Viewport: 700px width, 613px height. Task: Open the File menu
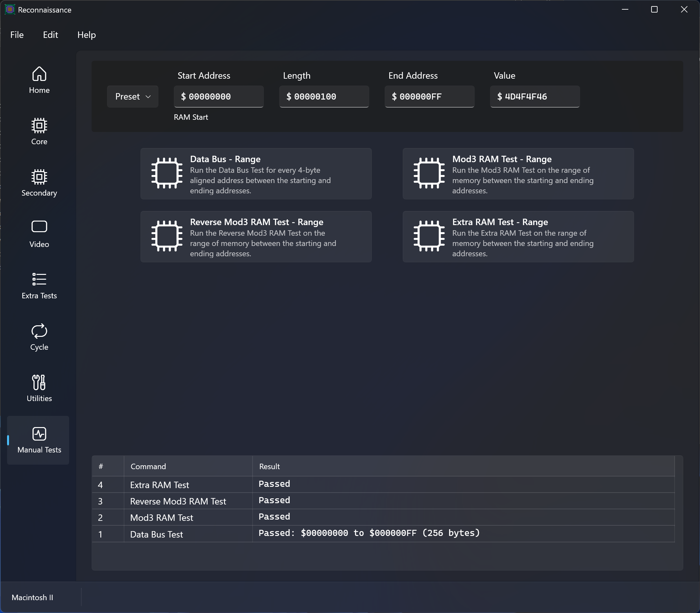(x=17, y=35)
